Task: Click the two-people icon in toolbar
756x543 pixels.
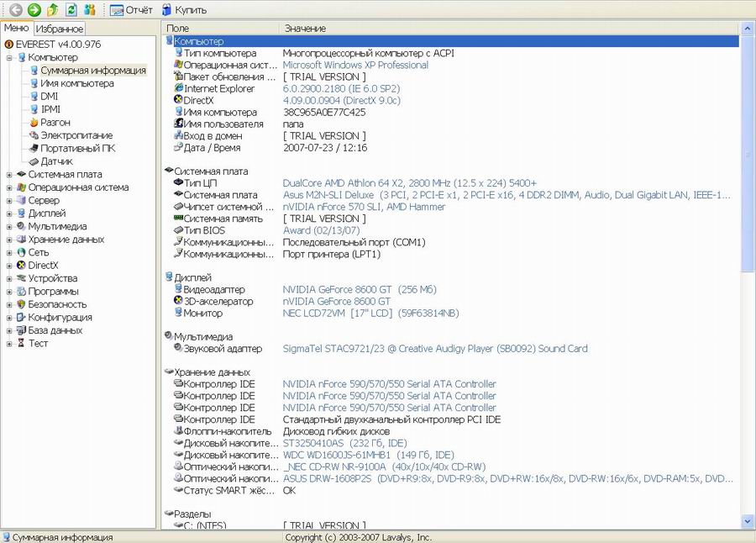Action: 90,10
